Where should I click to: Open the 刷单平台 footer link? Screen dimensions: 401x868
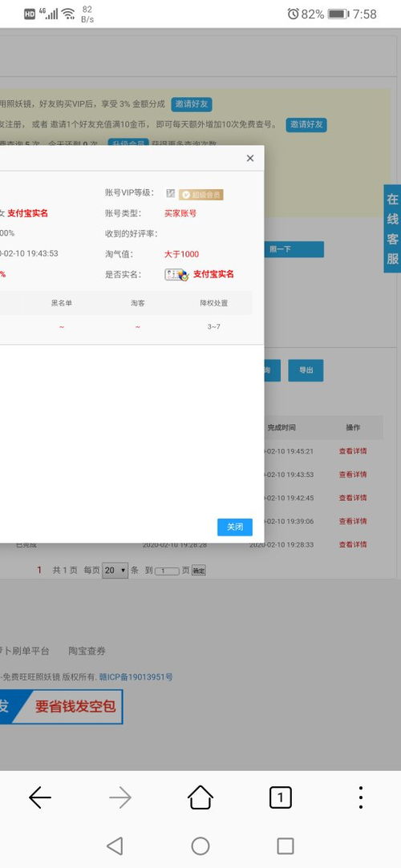(x=24, y=651)
